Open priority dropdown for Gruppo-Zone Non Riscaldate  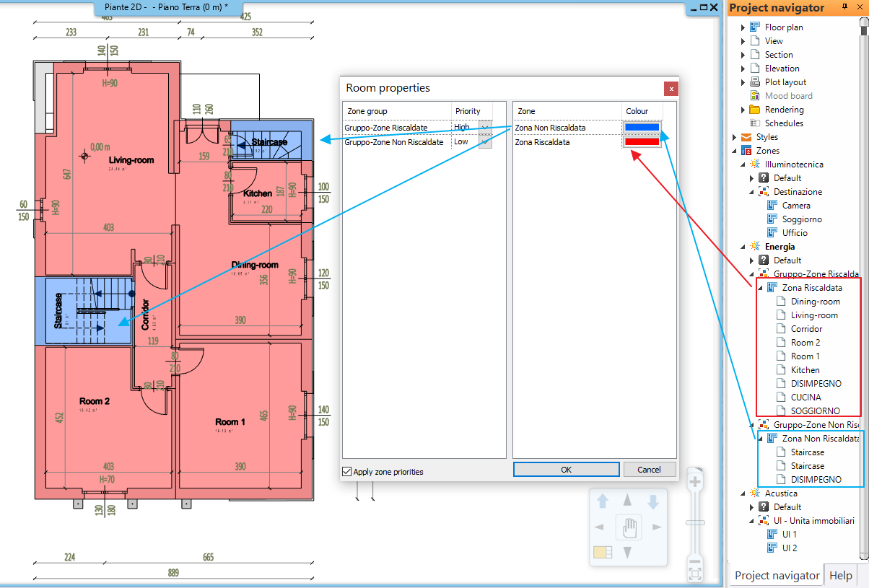click(x=485, y=142)
